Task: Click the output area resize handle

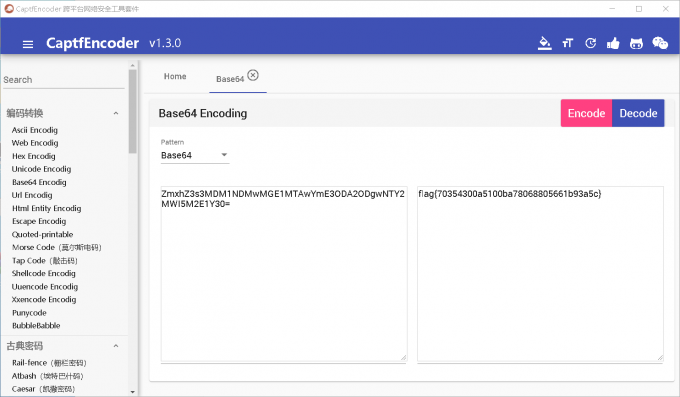Action: pos(660,358)
